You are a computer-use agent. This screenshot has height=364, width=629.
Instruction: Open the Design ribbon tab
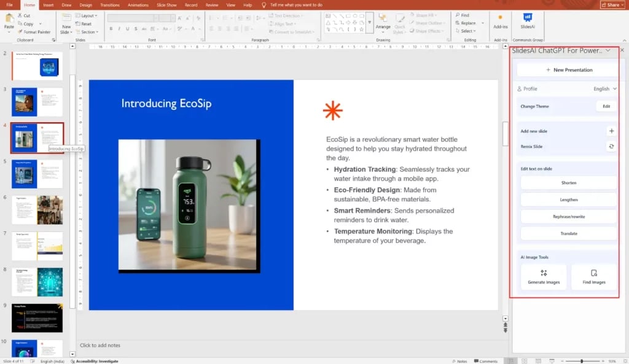click(x=85, y=5)
